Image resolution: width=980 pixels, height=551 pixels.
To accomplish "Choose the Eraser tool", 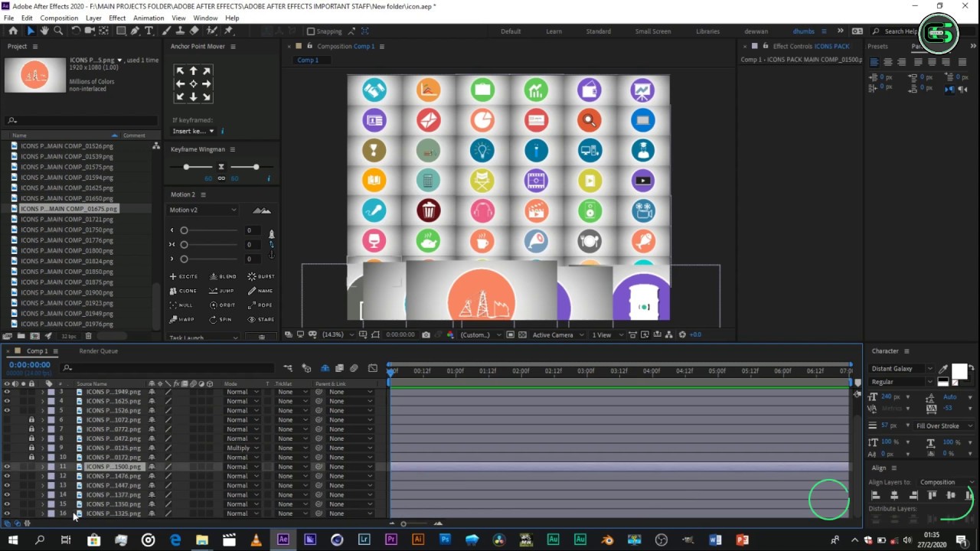I will (194, 31).
